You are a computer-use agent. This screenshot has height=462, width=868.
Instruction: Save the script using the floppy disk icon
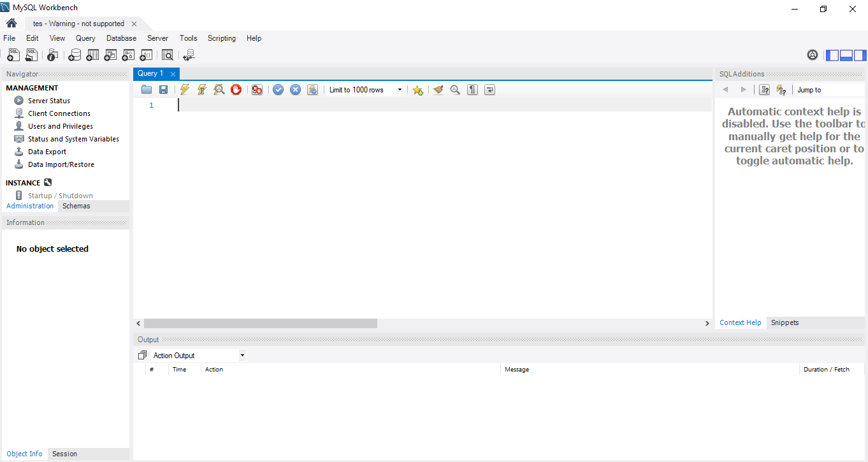[164, 90]
